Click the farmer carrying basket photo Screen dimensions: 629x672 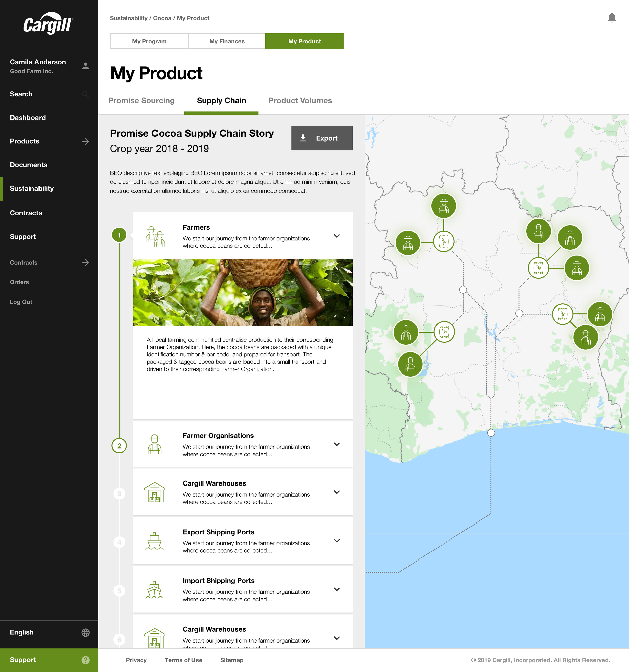243,293
